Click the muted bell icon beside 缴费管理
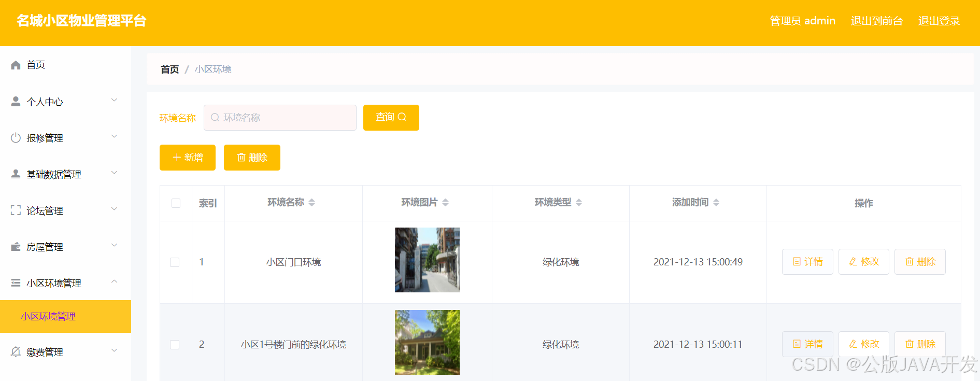 (x=16, y=351)
